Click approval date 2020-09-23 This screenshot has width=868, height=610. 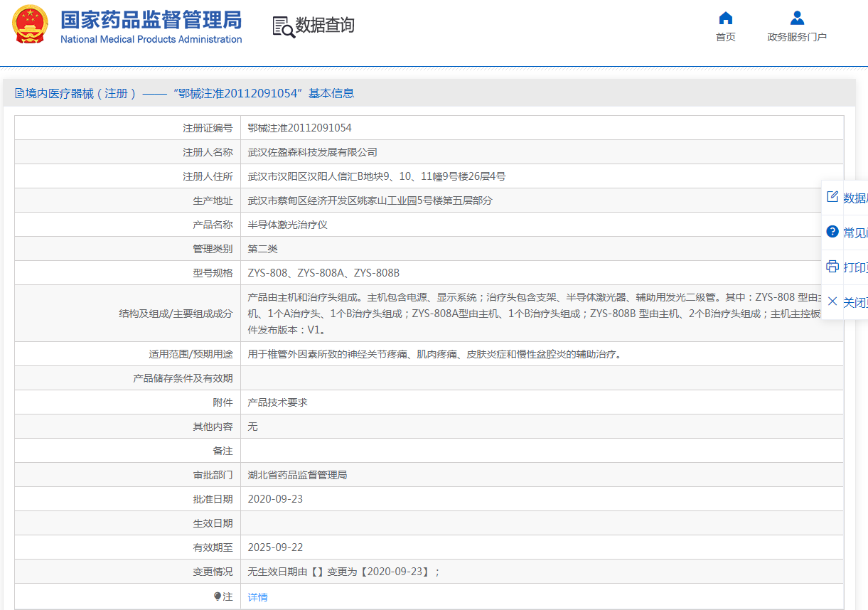click(275, 499)
